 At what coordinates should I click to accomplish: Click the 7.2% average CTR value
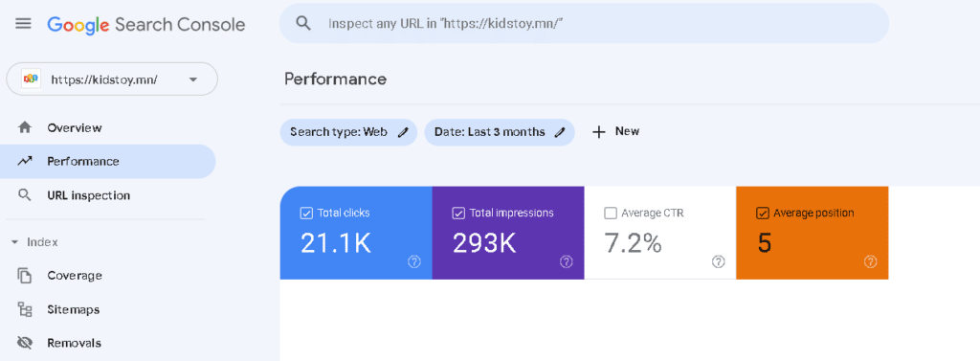634,243
